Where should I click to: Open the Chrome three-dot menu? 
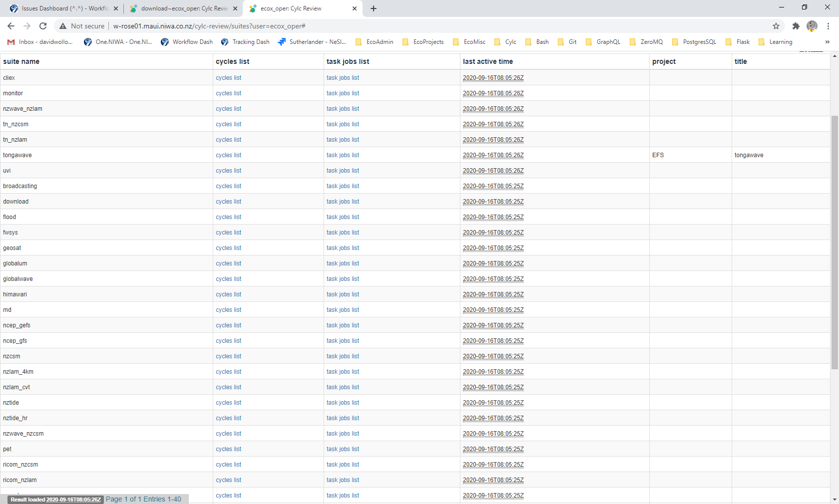point(828,26)
